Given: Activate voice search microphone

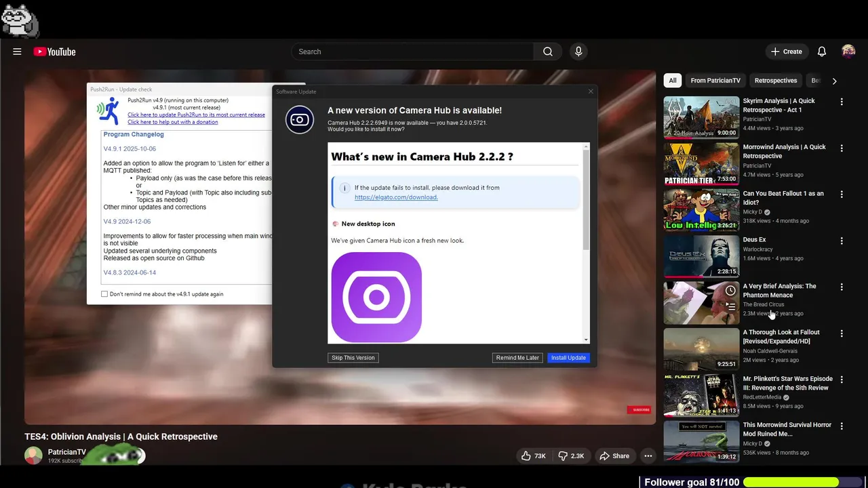Looking at the screenshot, I should (x=578, y=52).
